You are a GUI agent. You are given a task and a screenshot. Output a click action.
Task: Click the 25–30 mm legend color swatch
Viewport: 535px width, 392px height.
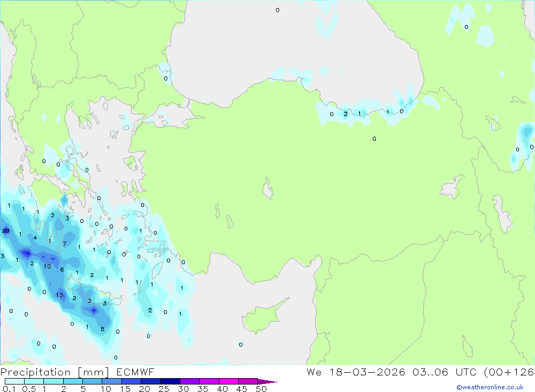click(x=170, y=381)
